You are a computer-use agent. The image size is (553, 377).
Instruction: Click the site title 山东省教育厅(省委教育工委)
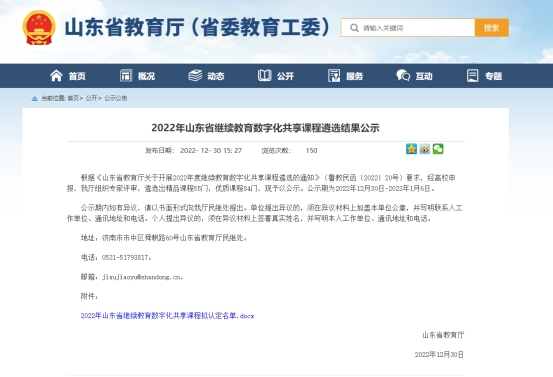[198, 28]
